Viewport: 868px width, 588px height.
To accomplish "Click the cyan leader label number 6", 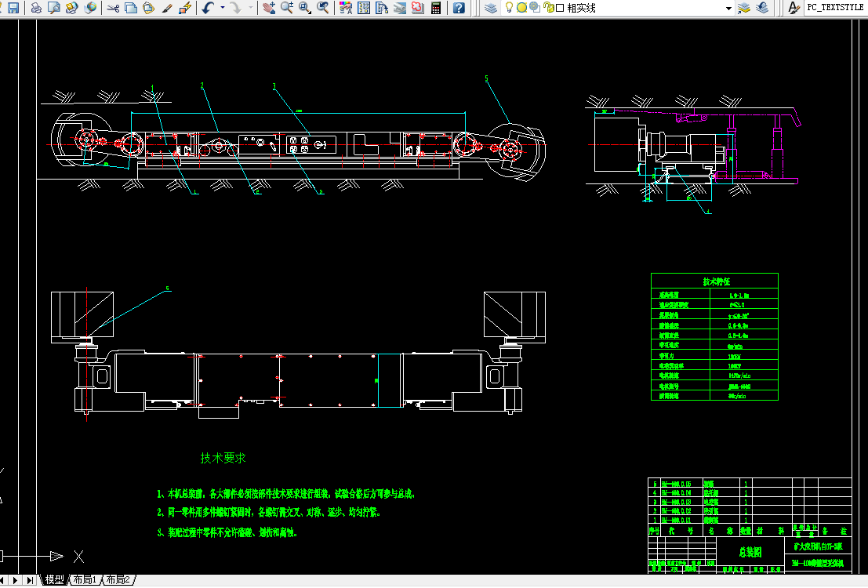I will click(x=167, y=289).
